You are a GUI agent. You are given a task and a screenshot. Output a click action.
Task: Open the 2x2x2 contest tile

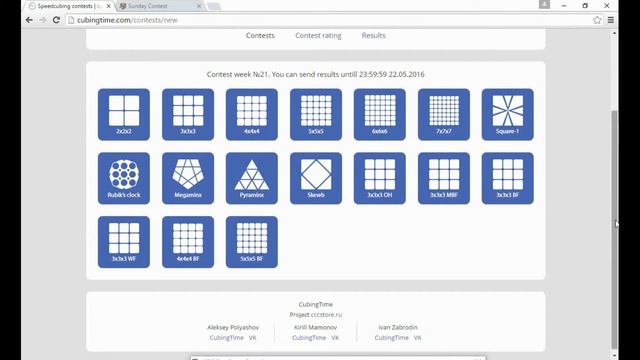tap(124, 115)
